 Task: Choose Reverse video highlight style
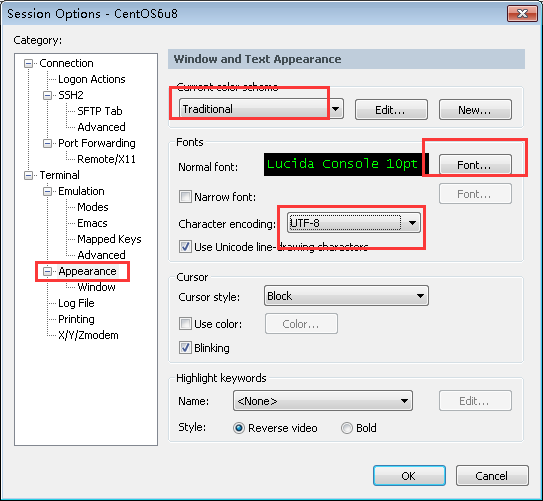click(239, 428)
